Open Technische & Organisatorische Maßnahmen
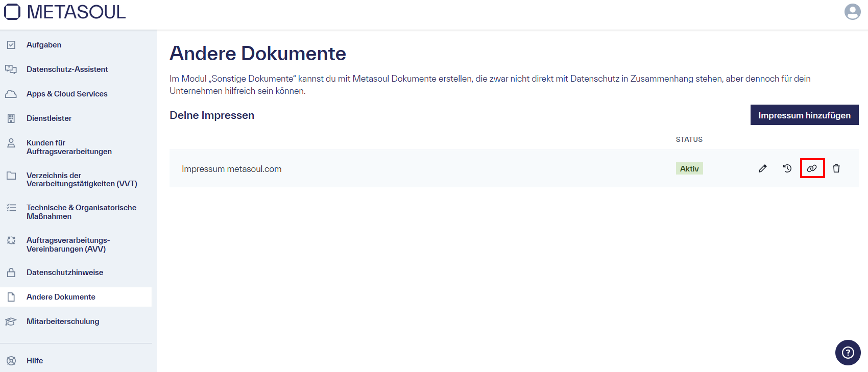 point(81,212)
